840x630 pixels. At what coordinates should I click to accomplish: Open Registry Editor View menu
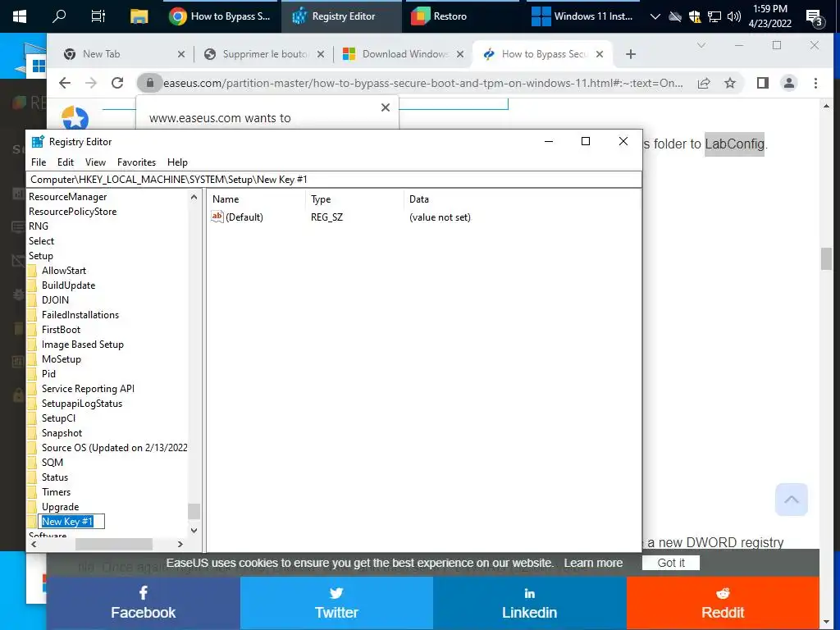click(x=95, y=162)
